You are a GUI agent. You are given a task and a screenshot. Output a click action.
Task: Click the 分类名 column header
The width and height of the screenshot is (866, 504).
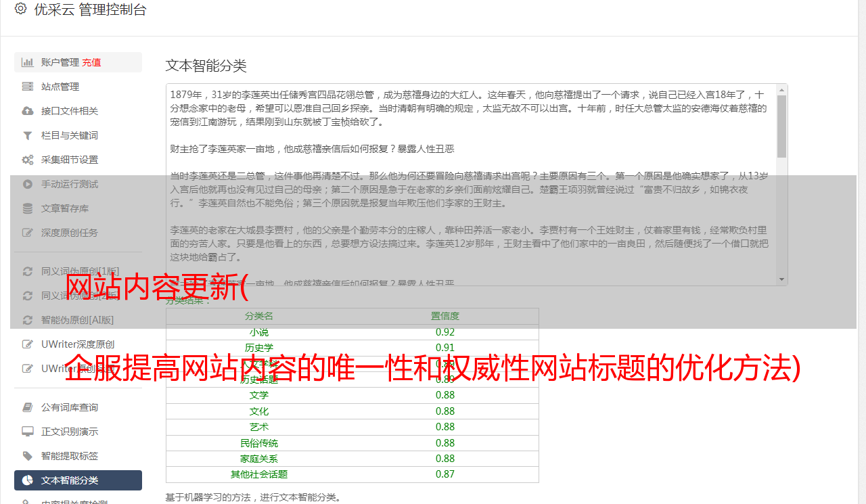[259, 316]
